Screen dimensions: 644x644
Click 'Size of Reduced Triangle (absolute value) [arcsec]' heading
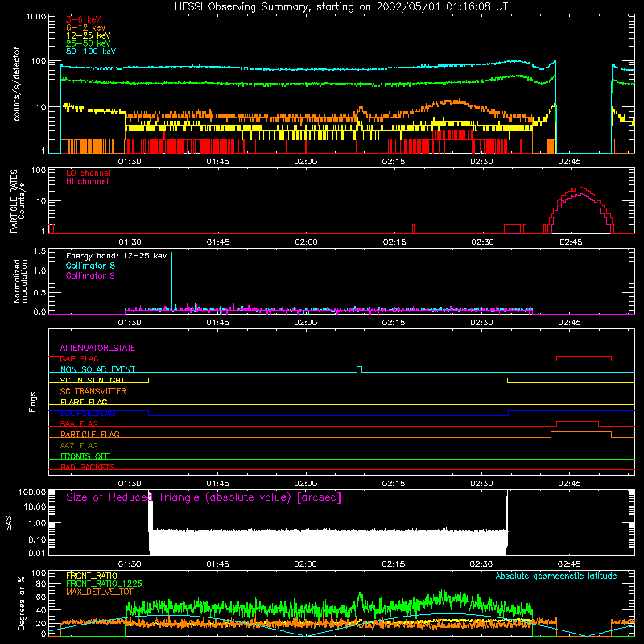204,497
